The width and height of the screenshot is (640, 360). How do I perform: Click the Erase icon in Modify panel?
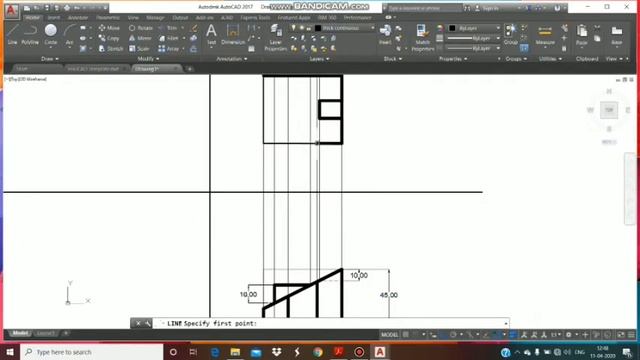194,28
